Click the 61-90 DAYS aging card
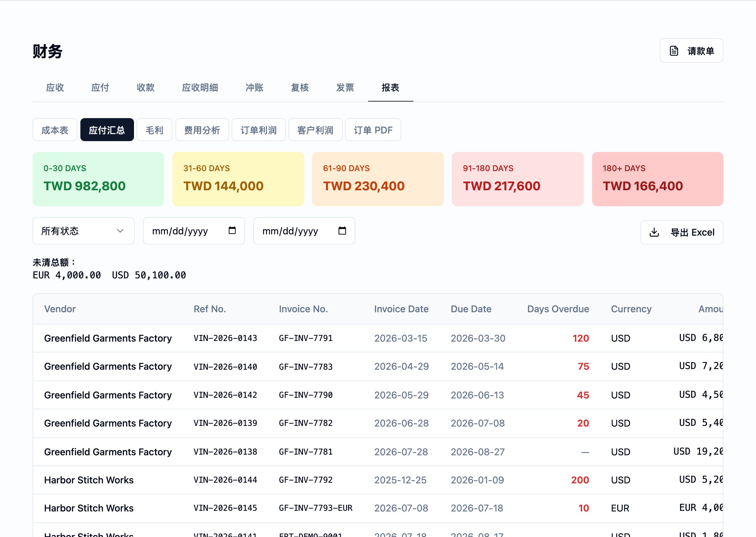The height and width of the screenshot is (537, 756). point(378,179)
